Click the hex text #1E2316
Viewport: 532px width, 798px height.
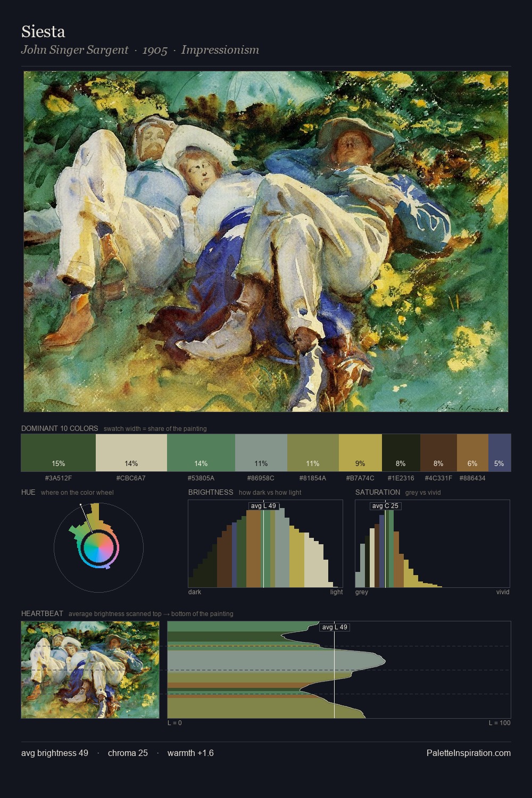401,478
